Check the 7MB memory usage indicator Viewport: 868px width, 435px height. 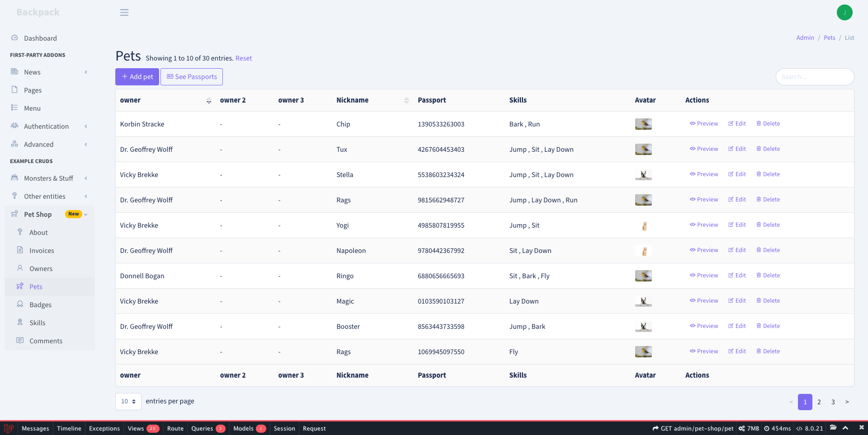750,428
